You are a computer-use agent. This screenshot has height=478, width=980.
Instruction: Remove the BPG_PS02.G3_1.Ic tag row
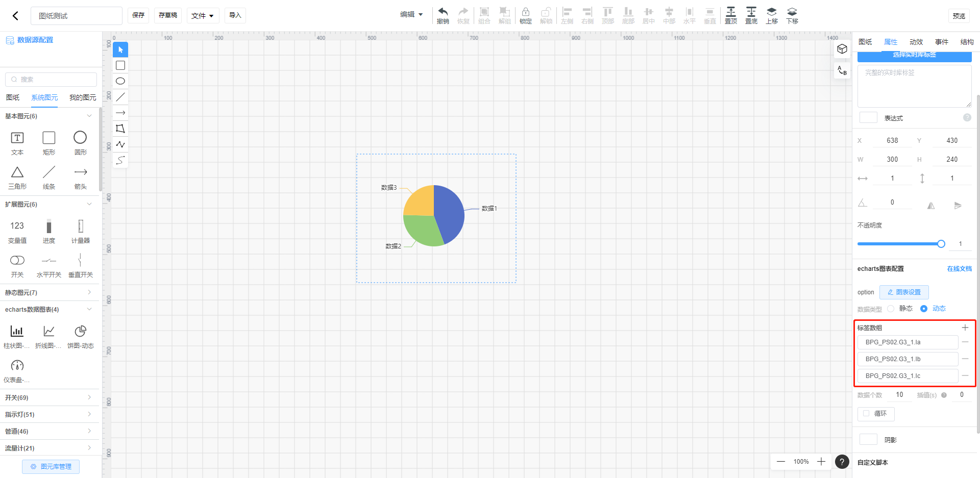[x=965, y=375]
